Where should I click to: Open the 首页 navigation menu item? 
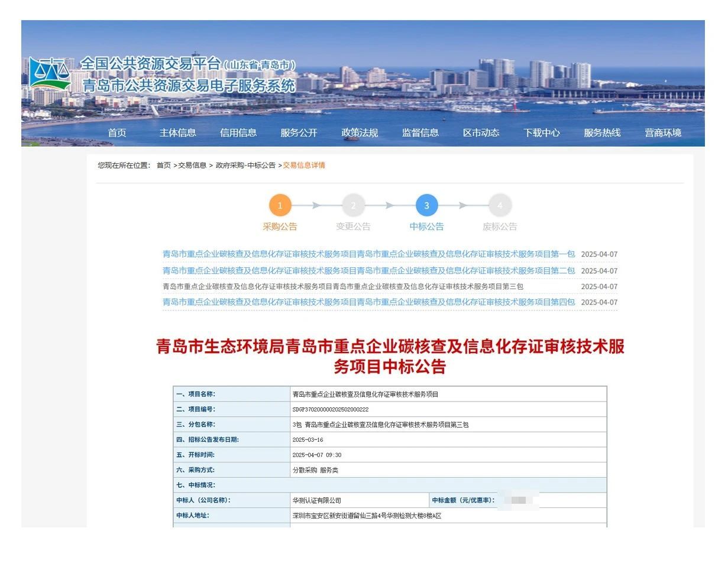[x=117, y=133]
